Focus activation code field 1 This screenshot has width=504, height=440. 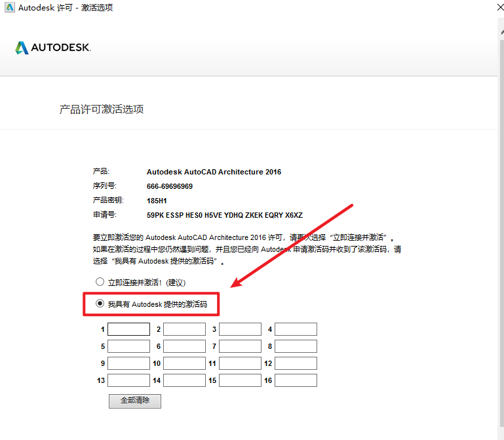coord(128,329)
